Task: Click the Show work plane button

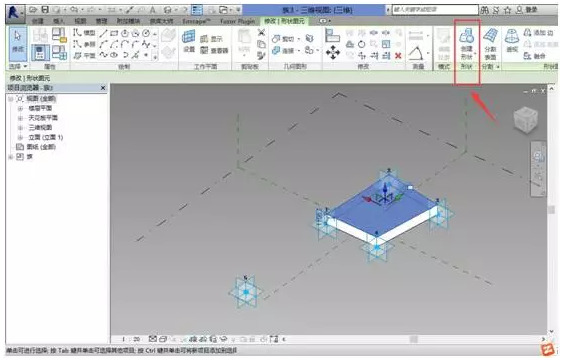Action: coord(211,39)
